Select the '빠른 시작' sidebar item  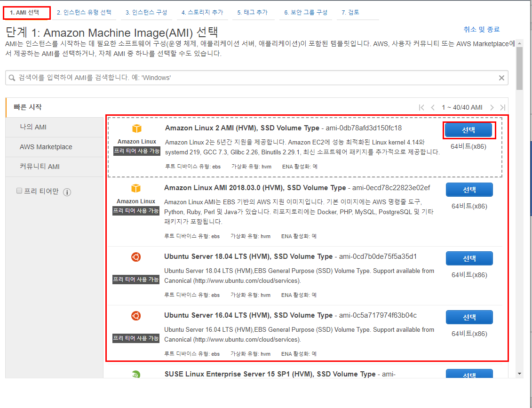(54, 107)
